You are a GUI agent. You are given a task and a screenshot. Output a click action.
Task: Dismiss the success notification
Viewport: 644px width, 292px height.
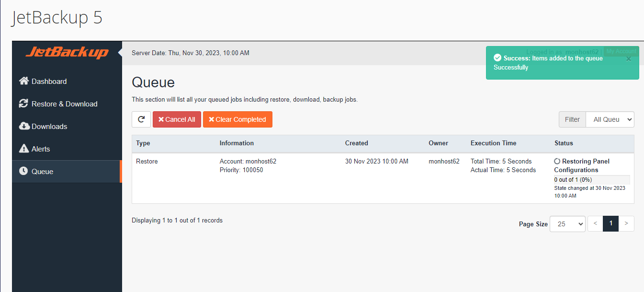click(x=629, y=59)
